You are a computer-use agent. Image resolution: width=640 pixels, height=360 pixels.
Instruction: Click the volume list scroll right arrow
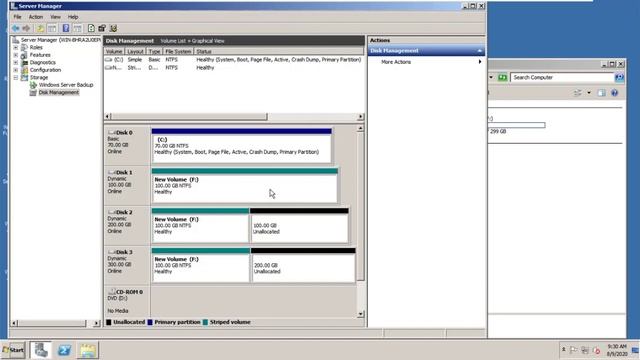[360, 117]
